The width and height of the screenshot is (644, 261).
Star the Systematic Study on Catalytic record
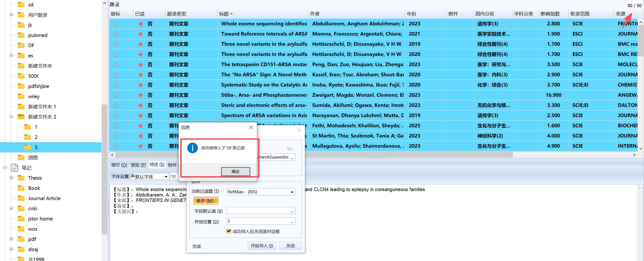click(116, 85)
